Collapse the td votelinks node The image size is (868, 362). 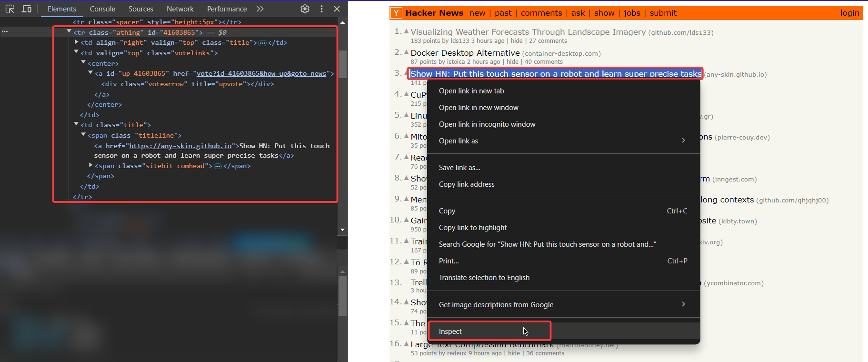[x=76, y=51]
